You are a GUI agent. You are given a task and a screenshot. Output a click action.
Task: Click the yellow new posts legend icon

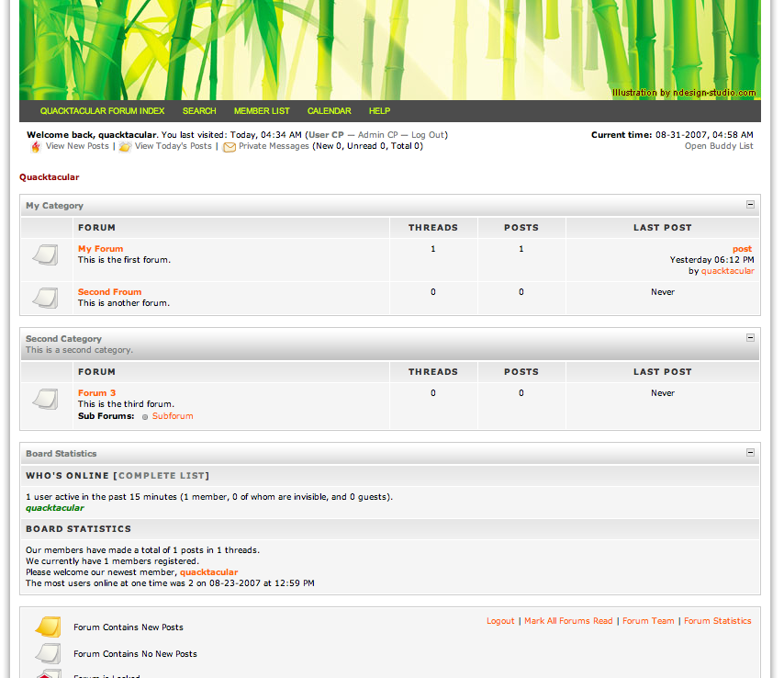pyautogui.click(x=48, y=627)
